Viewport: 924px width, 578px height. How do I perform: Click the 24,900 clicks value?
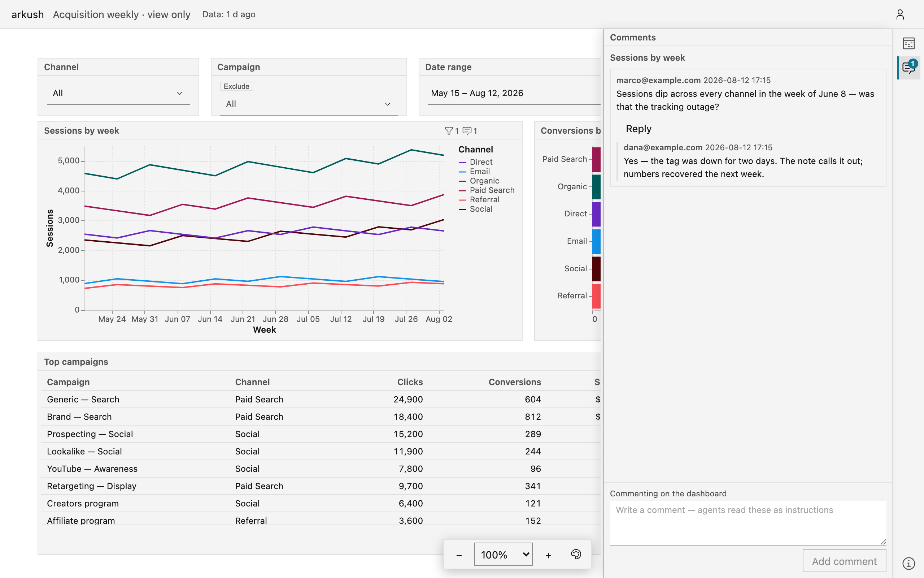408,400
